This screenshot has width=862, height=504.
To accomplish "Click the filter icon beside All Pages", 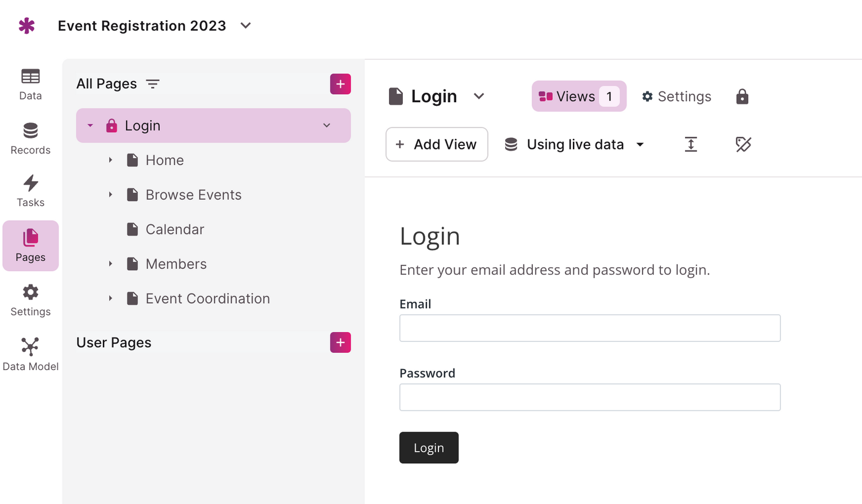I will (x=153, y=84).
